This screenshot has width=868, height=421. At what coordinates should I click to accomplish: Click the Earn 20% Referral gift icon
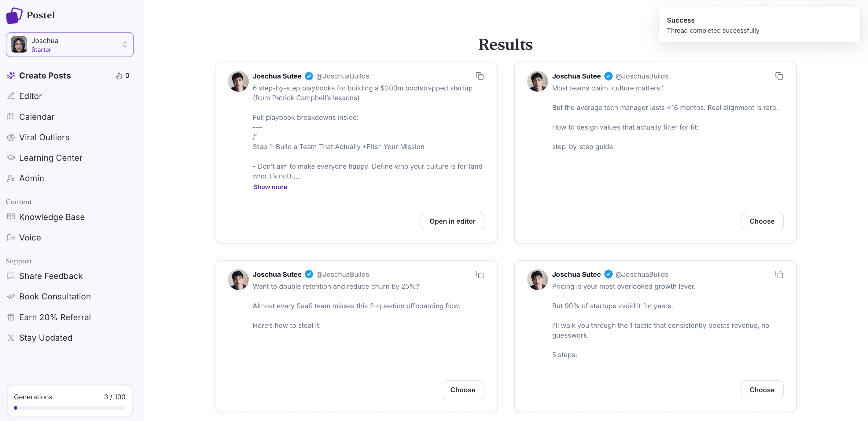tap(11, 317)
